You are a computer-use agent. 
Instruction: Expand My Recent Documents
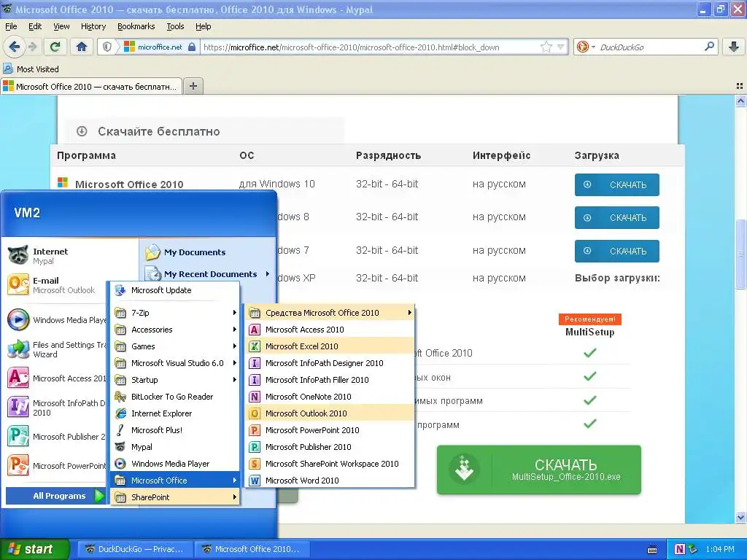pos(207,274)
